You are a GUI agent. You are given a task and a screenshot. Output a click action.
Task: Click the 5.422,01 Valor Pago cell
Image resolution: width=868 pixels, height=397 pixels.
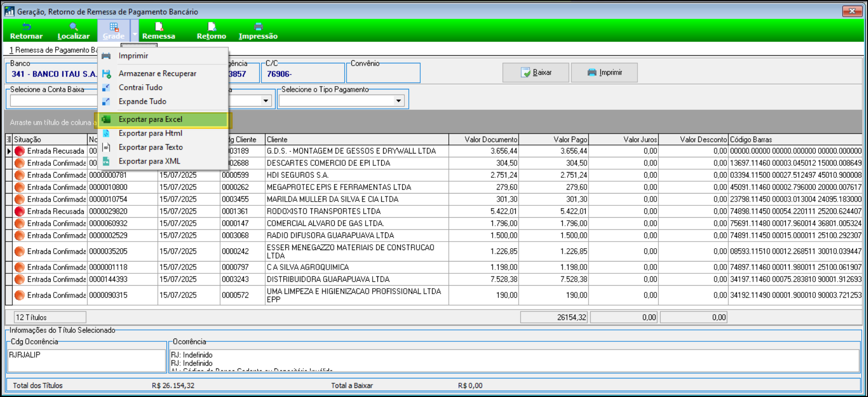[553, 211]
